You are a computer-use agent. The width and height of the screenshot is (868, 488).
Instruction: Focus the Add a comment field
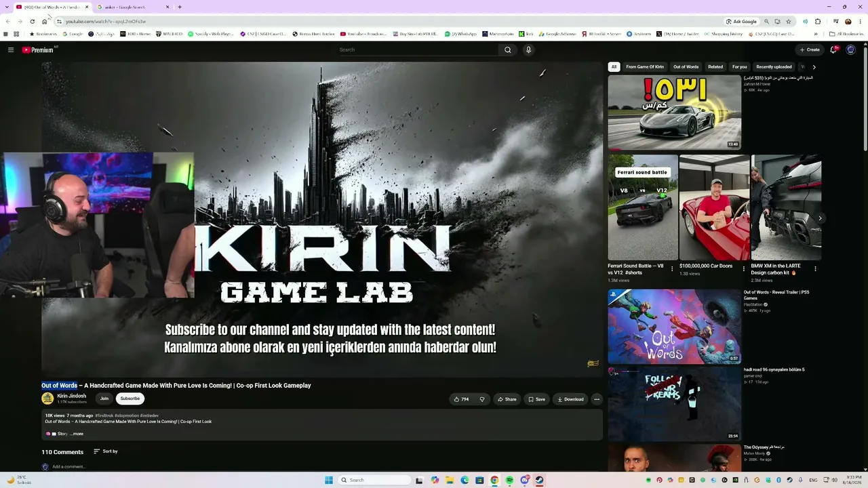[68, 467]
